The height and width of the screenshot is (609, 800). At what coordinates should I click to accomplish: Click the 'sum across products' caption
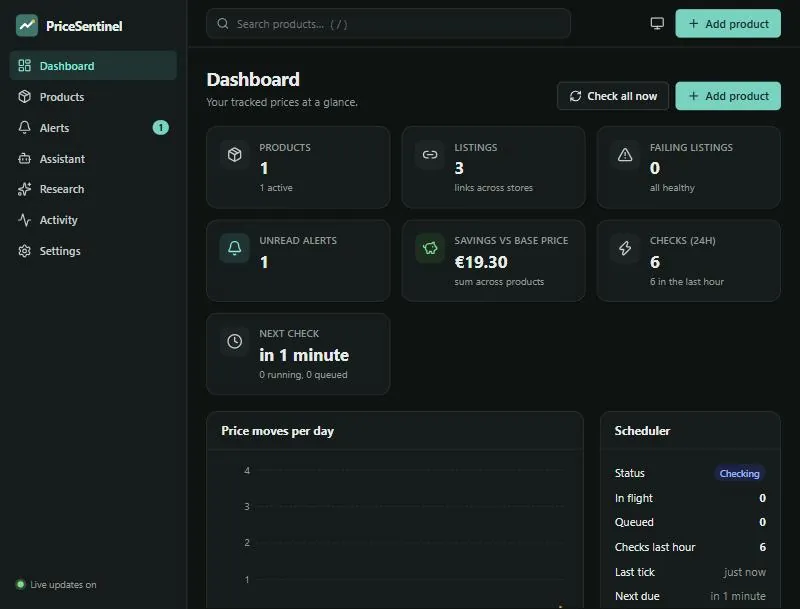pos(499,282)
